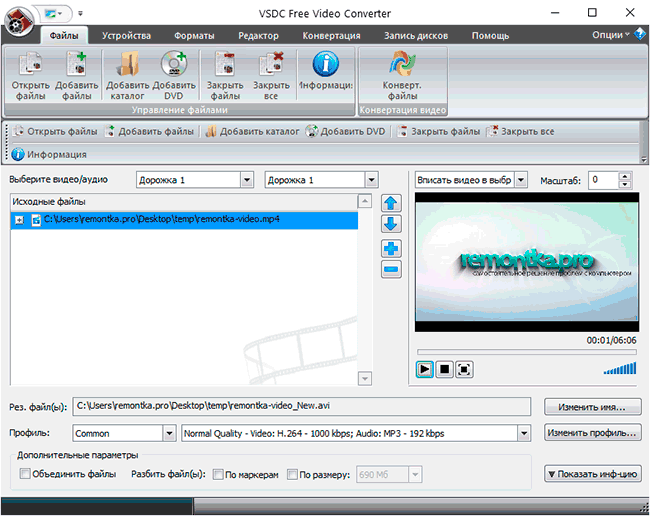The height and width of the screenshot is (516, 650).
Task: Enable the По размеру checkbox
Action: tap(292, 474)
